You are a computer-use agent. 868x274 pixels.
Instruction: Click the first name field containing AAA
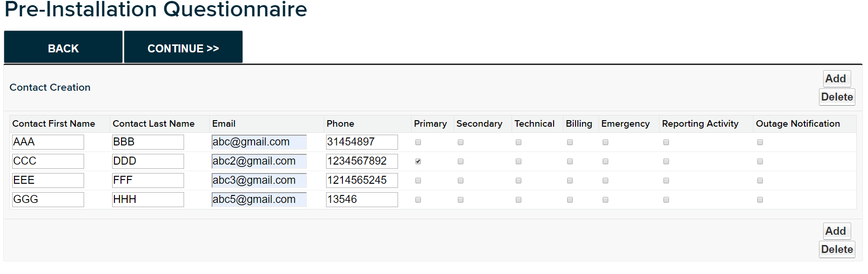[x=48, y=142]
